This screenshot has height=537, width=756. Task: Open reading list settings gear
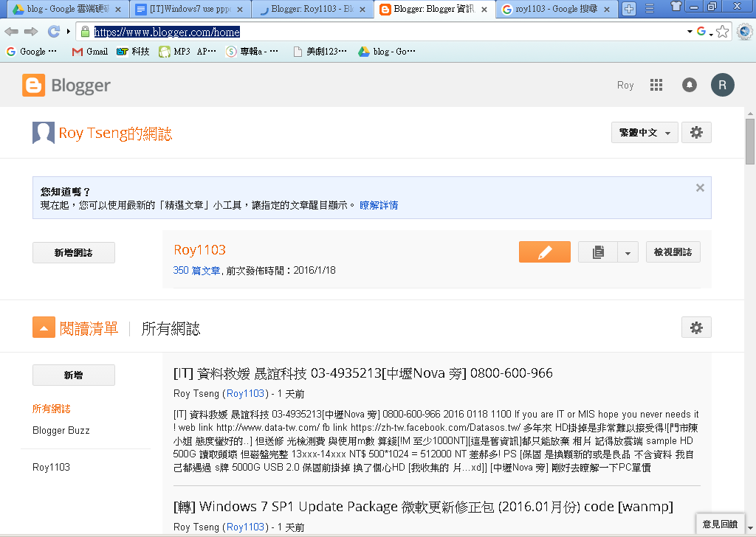[x=696, y=328]
